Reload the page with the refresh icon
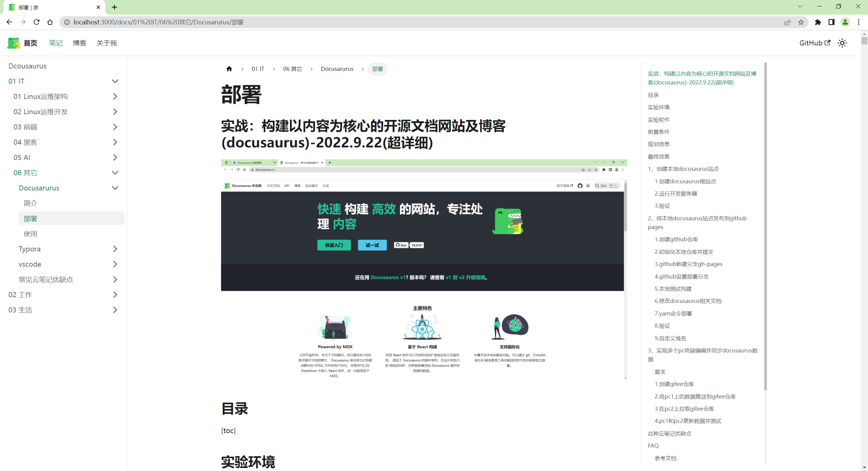This screenshot has height=471, width=868. 36,22
